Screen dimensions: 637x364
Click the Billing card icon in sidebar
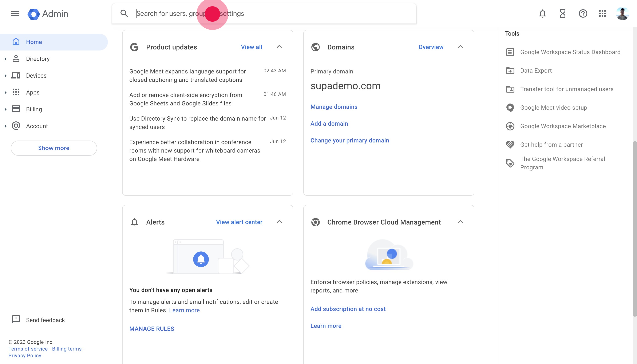point(16,109)
